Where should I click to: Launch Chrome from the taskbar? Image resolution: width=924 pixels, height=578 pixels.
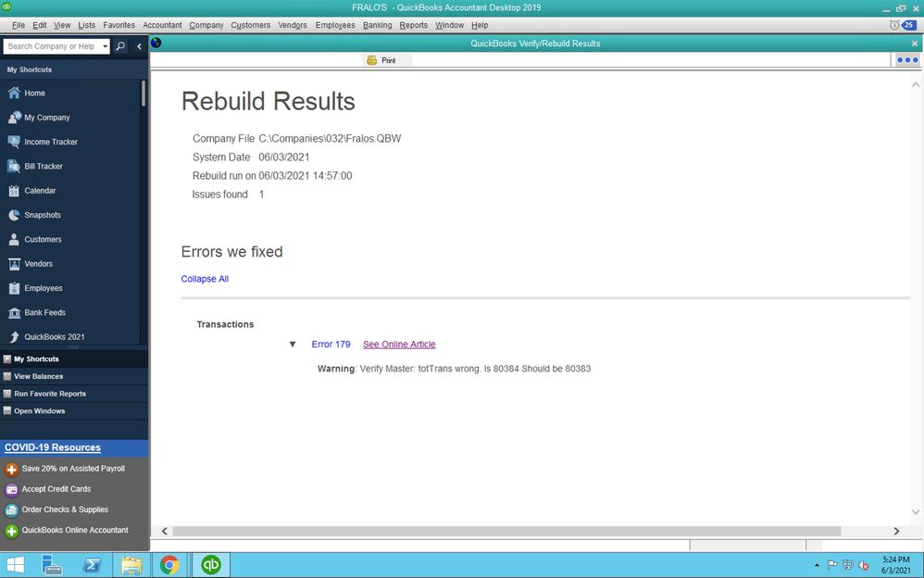(169, 565)
